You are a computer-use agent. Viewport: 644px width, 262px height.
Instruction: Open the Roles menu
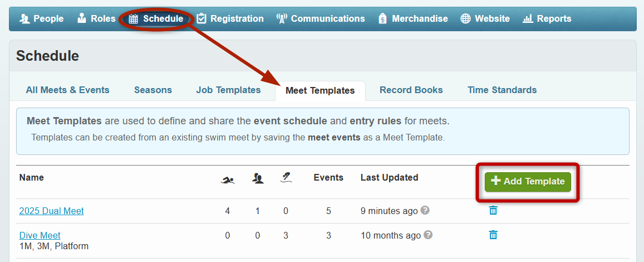point(96,18)
